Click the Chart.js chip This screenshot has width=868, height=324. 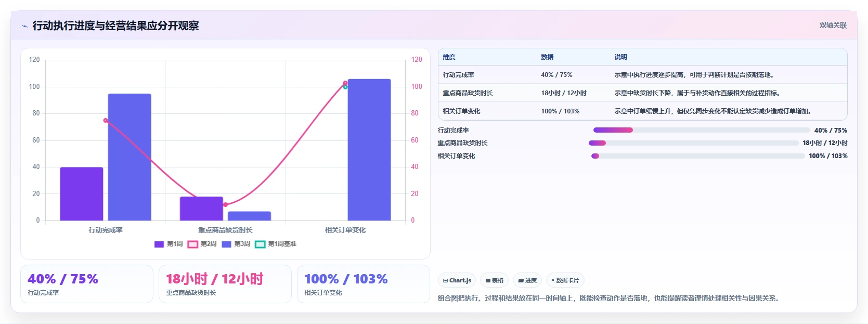point(457,280)
